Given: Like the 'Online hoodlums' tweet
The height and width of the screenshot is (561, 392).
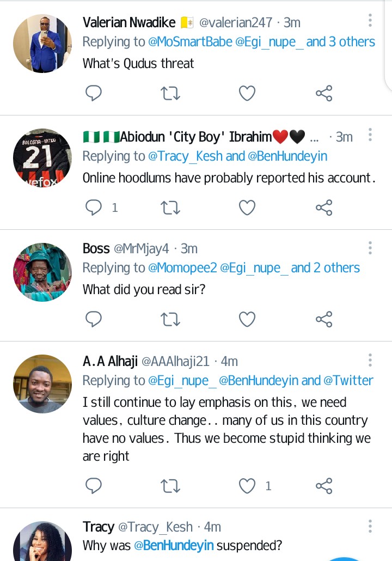Looking at the screenshot, I should (x=247, y=207).
